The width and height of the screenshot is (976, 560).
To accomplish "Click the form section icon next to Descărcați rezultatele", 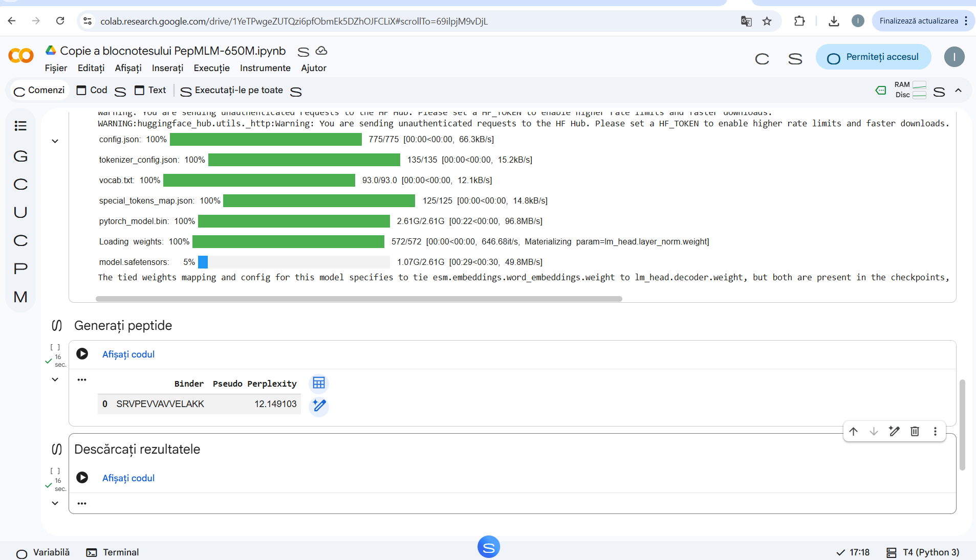I will click(57, 449).
